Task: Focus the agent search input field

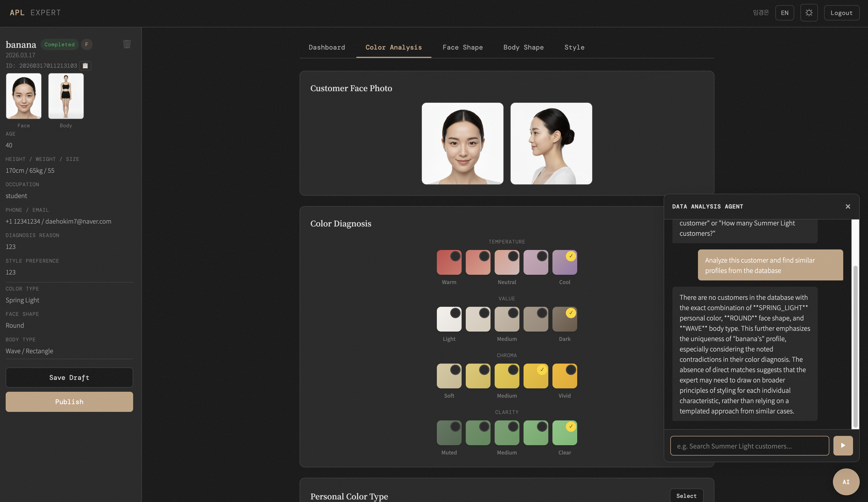Action: (749, 446)
